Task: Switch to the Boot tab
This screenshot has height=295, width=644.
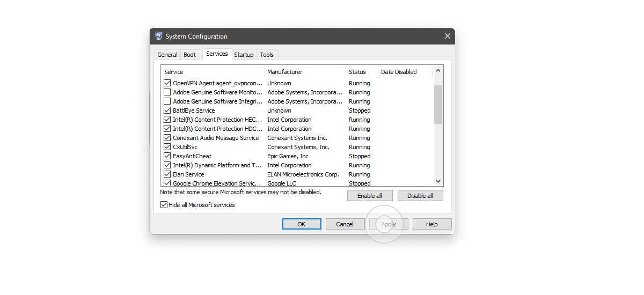Action: (190, 55)
